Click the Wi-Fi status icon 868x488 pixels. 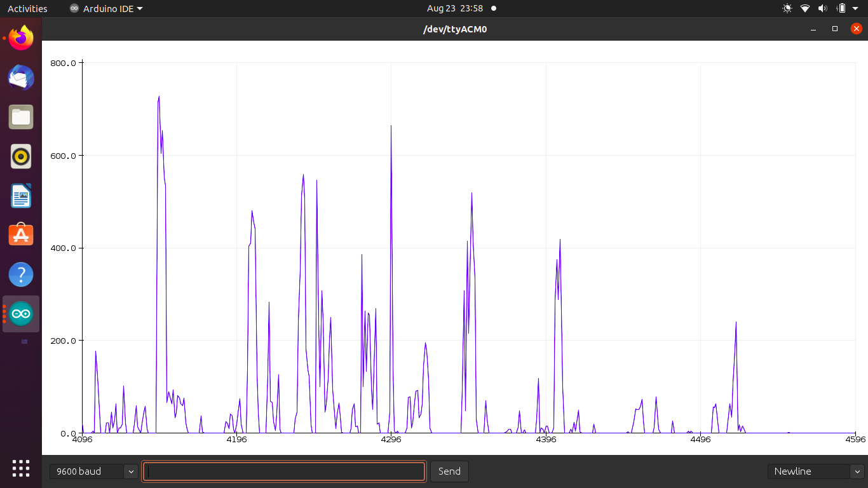pos(805,9)
